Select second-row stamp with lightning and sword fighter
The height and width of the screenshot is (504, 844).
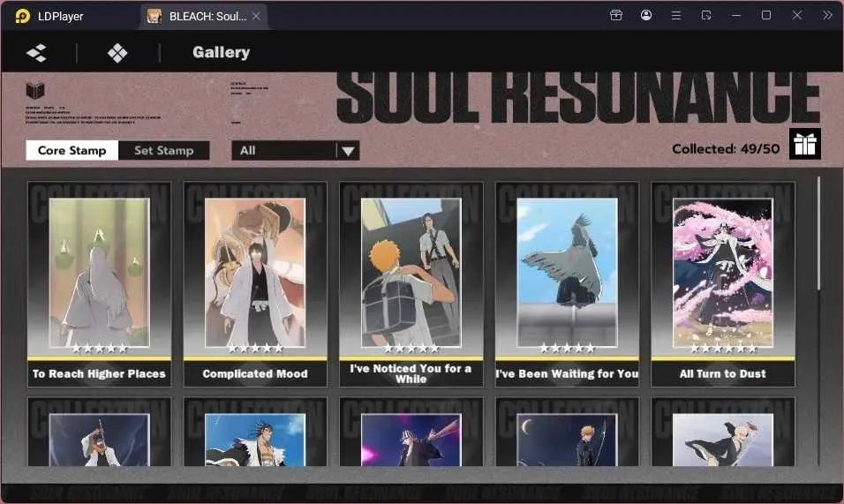point(99,432)
